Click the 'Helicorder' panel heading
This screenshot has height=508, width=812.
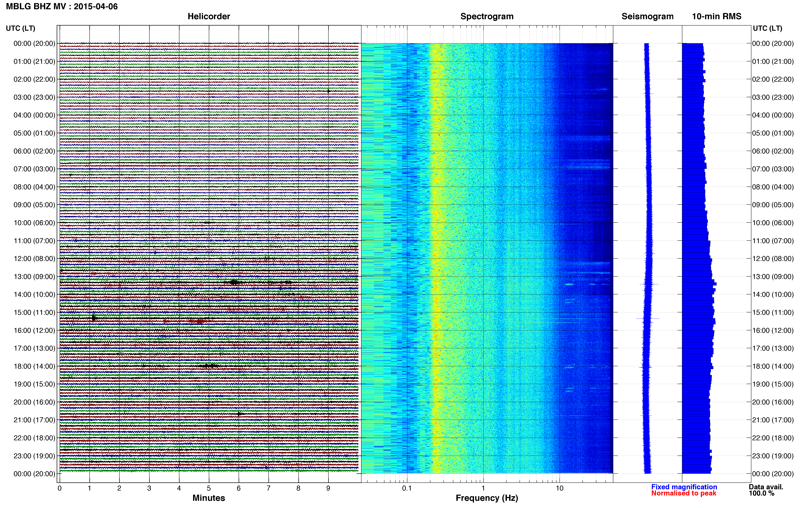click(209, 16)
